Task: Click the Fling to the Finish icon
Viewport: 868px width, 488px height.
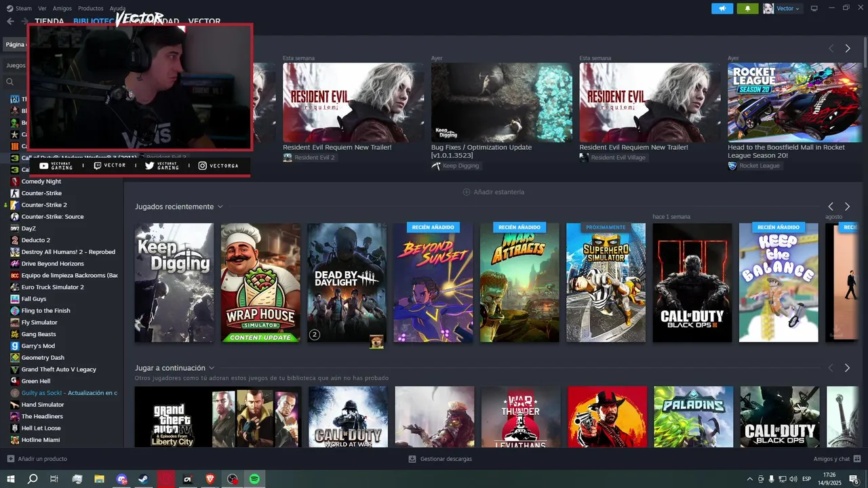Action: click(15, 310)
